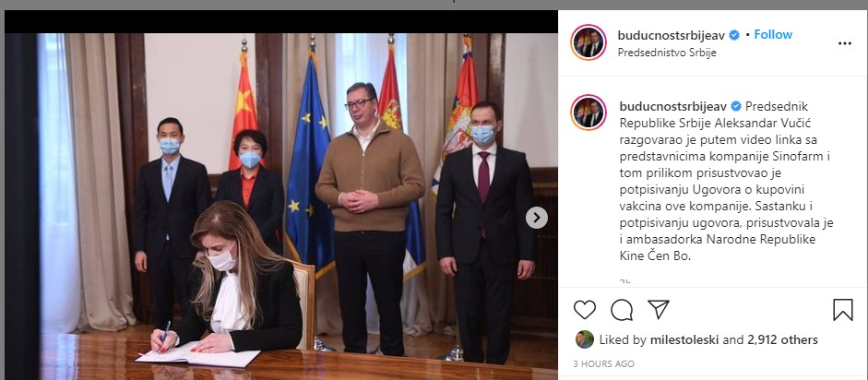The width and height of the screenshot is (868, 380).
Task: Click verified badge beside caption username
Action: [736, 106]
